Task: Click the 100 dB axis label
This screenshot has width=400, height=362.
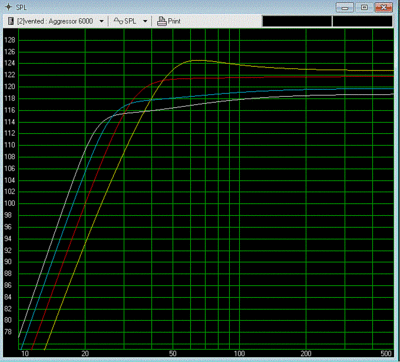Action: click(9, 204)
